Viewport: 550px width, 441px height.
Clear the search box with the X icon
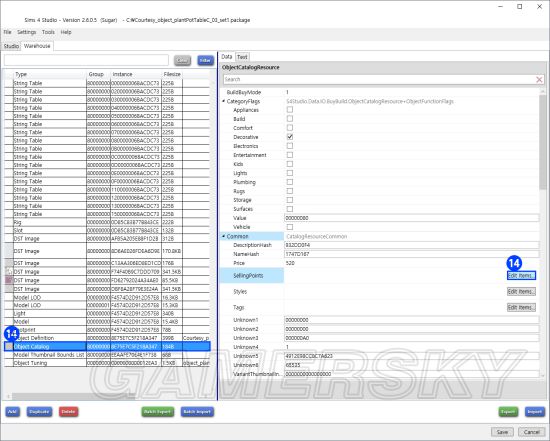tap(539, 80)
